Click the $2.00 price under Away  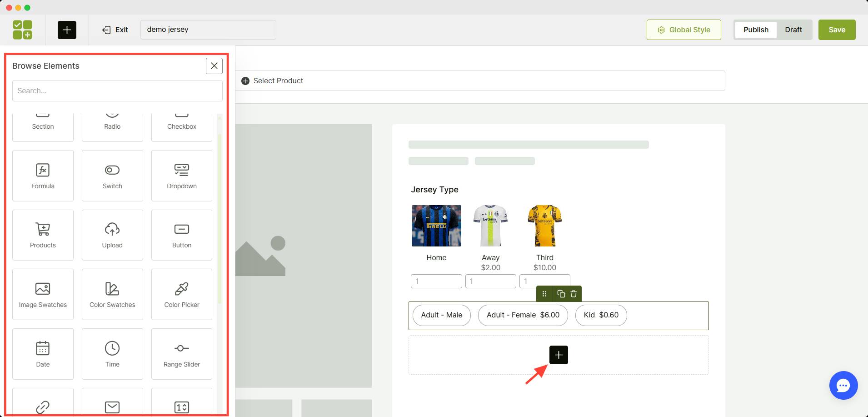tap(491, 267)
